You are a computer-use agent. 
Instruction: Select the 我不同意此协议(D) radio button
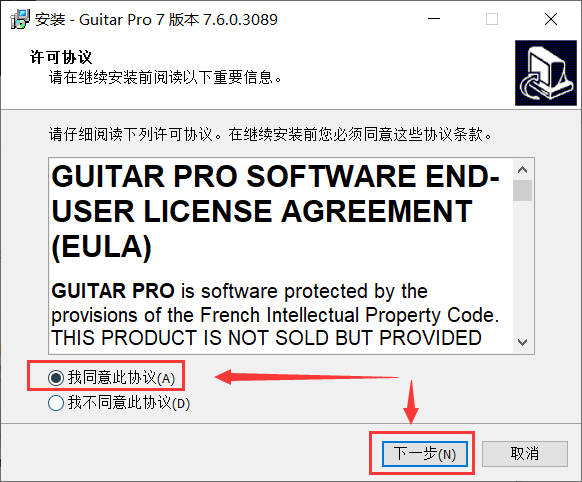56,403
